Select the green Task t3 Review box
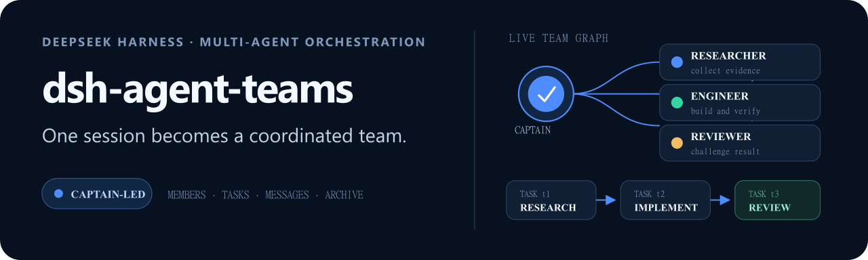Image resolution: width=868 pixels, height=260 pixels. (x=777, y=200)
